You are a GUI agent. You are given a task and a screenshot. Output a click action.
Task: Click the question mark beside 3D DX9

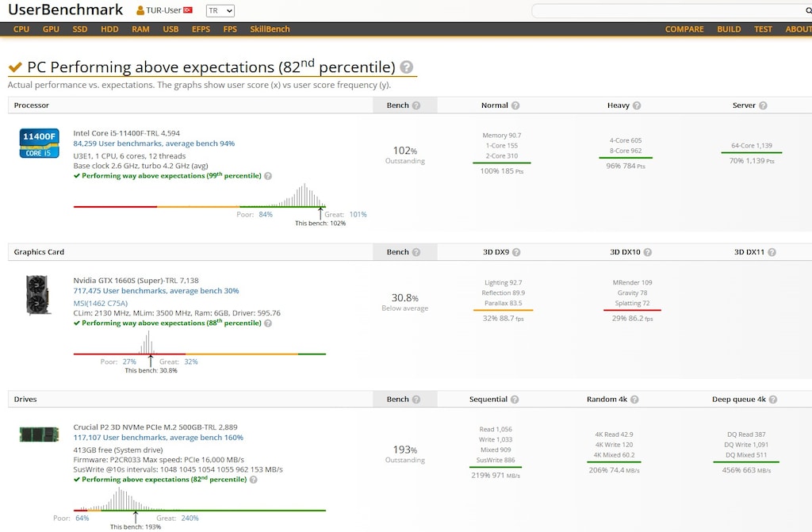(516, 252)
